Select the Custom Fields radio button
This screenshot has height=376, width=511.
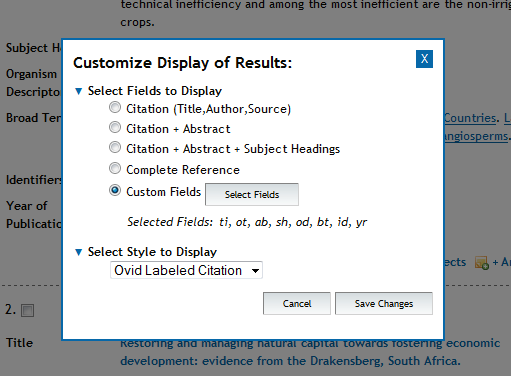pos(115,190)
